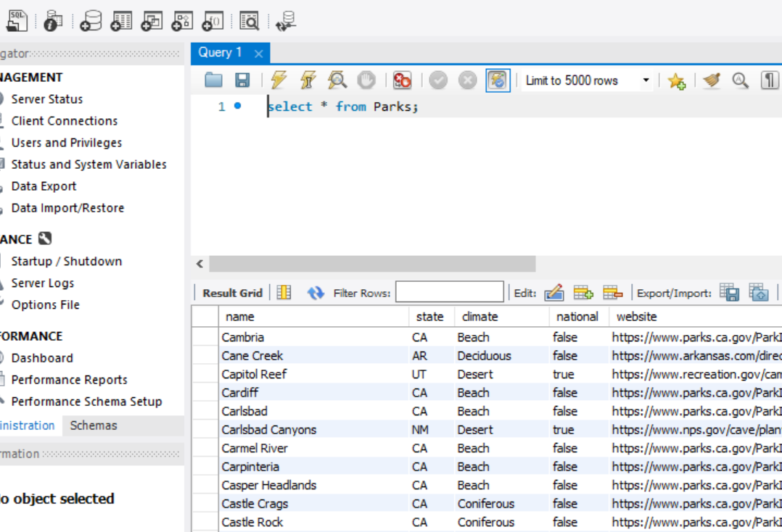The width and height of the screenshot is (782, 532).
Task: Save the SQL script using the floppy disk icon
Action: coord(242,80)
